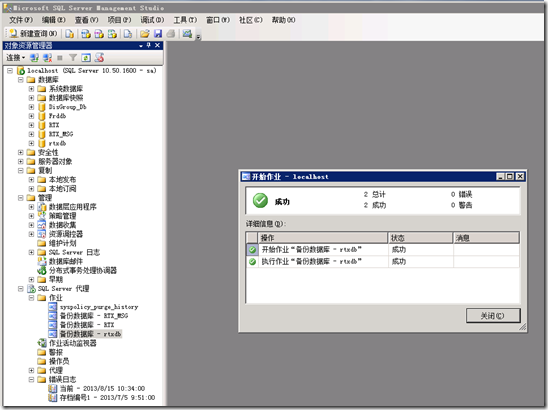Click the Analysis Services XMLA query toolbar icon

click(112, 34)
